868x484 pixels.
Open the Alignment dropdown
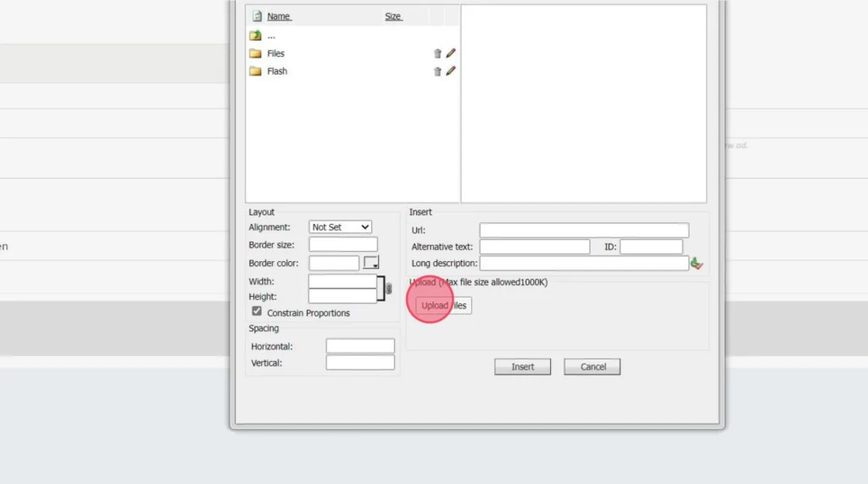(340, 227)
